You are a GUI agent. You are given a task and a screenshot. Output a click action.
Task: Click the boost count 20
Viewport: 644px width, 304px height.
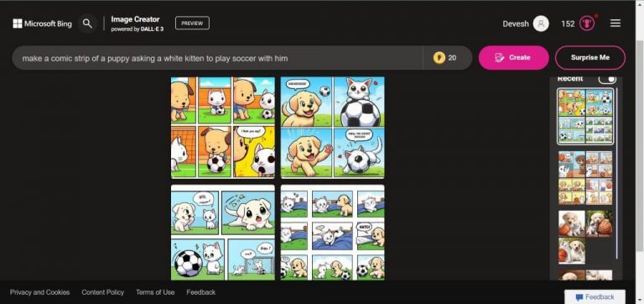pos(452,58)
